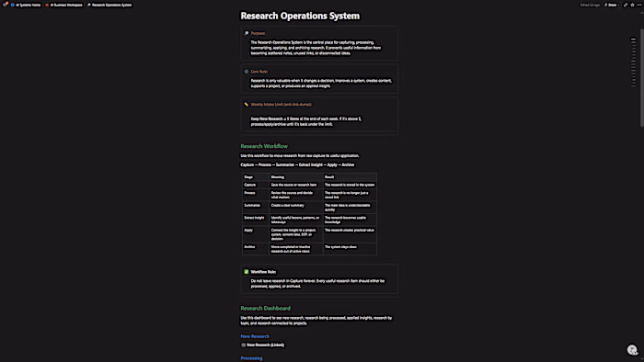Click the Purpose callout magnifier icon
The width and height of the screenshot is (644, 362).
pos(247,33)
